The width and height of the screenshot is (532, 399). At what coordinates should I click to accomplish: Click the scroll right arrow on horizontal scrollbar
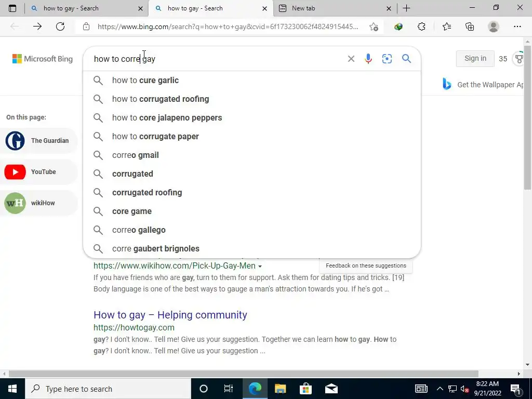(519, 374)
